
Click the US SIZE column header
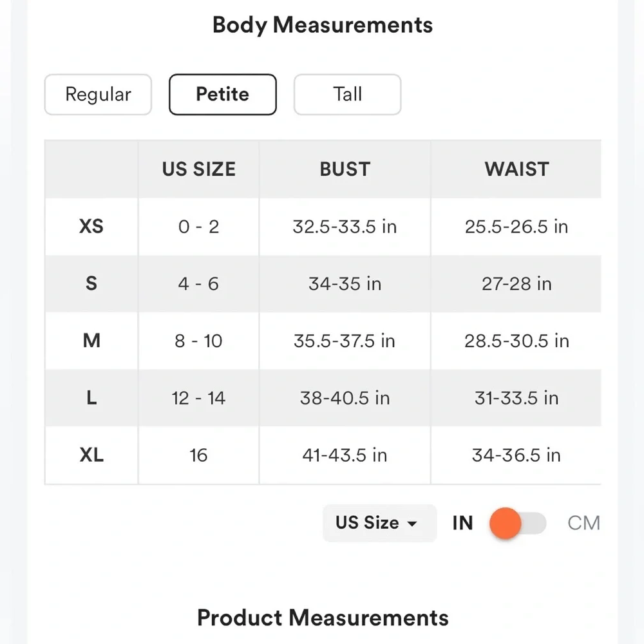[198, 169]
